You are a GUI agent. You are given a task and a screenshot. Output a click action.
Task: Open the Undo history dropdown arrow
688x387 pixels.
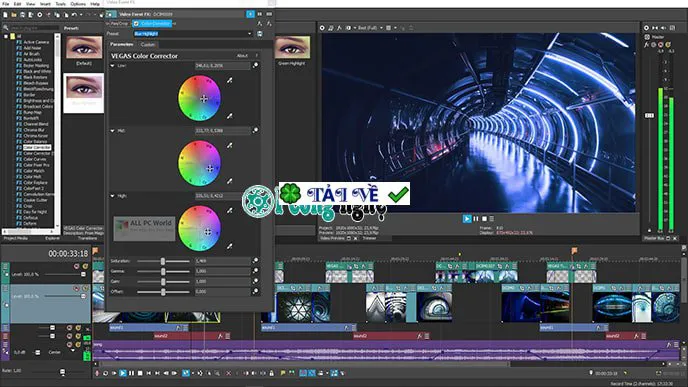click(80, 15)
